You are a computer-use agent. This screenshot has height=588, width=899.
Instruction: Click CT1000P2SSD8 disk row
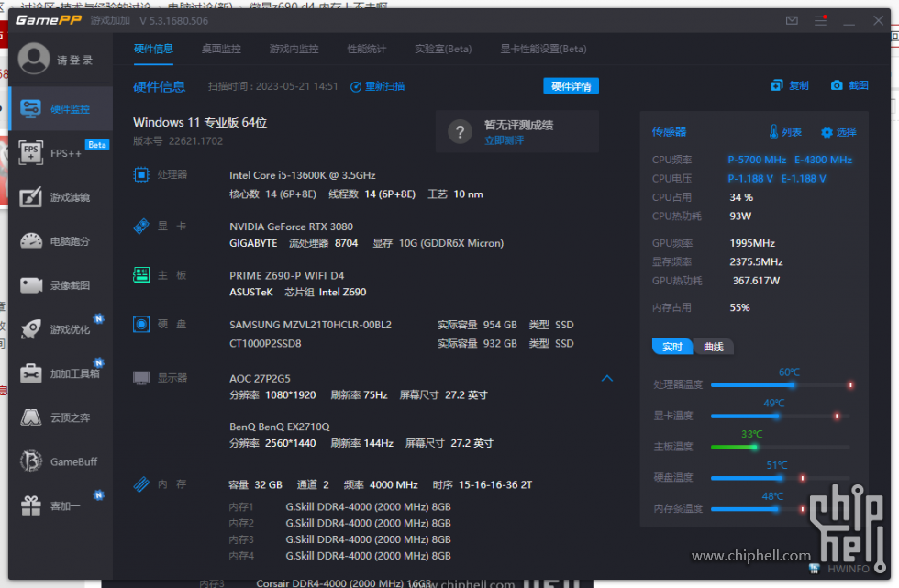(402, 344)
